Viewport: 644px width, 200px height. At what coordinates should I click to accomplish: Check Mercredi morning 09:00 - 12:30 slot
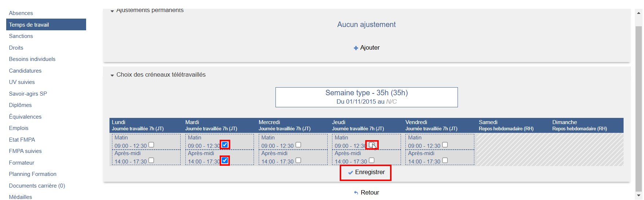298,145
